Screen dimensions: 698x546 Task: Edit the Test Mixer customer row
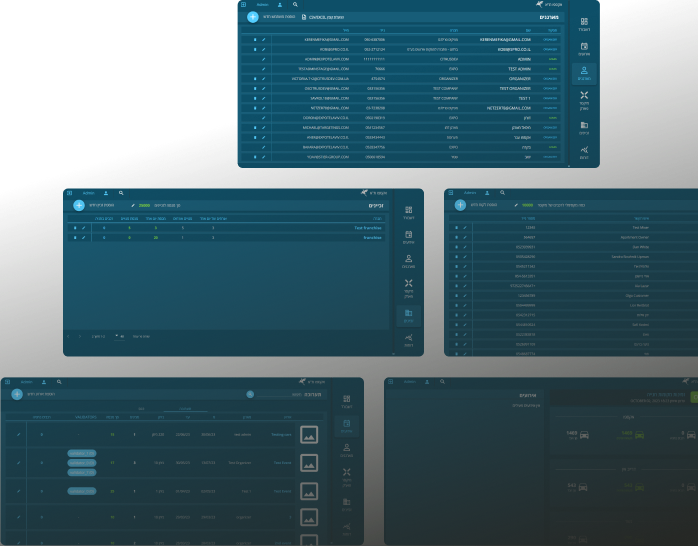pyautogui.click(x=465, y=227)
